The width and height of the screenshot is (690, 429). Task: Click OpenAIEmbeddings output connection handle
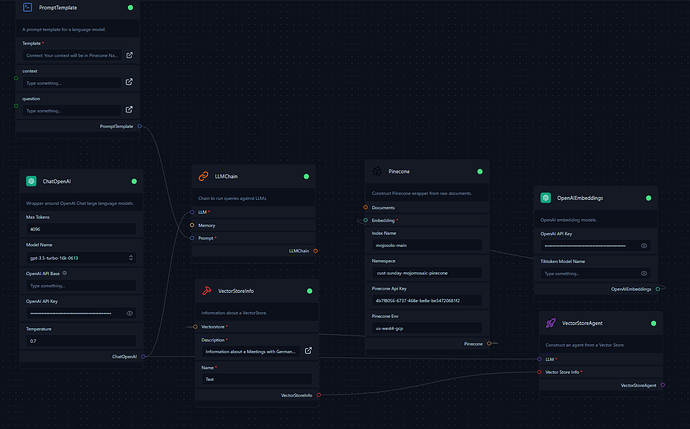point(658,289)
